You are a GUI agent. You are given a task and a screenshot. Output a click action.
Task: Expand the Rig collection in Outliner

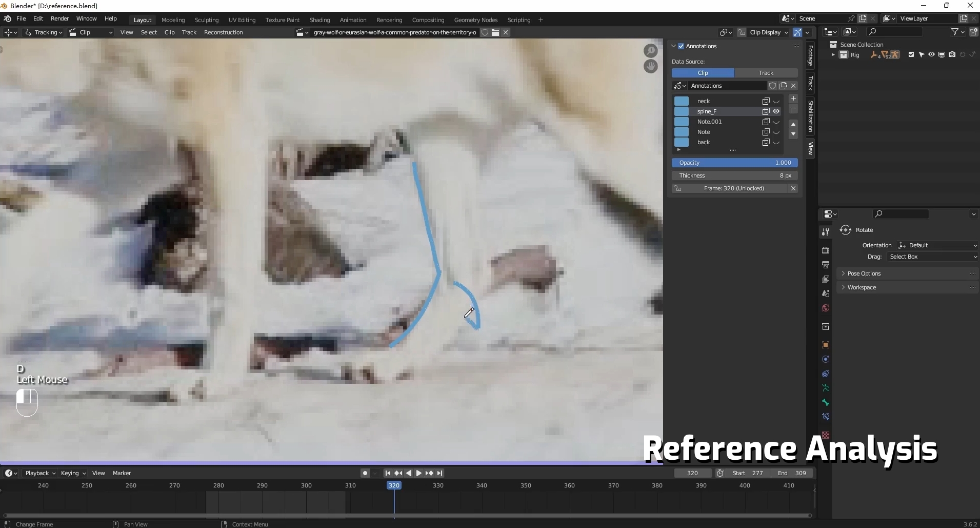[833, 55]
